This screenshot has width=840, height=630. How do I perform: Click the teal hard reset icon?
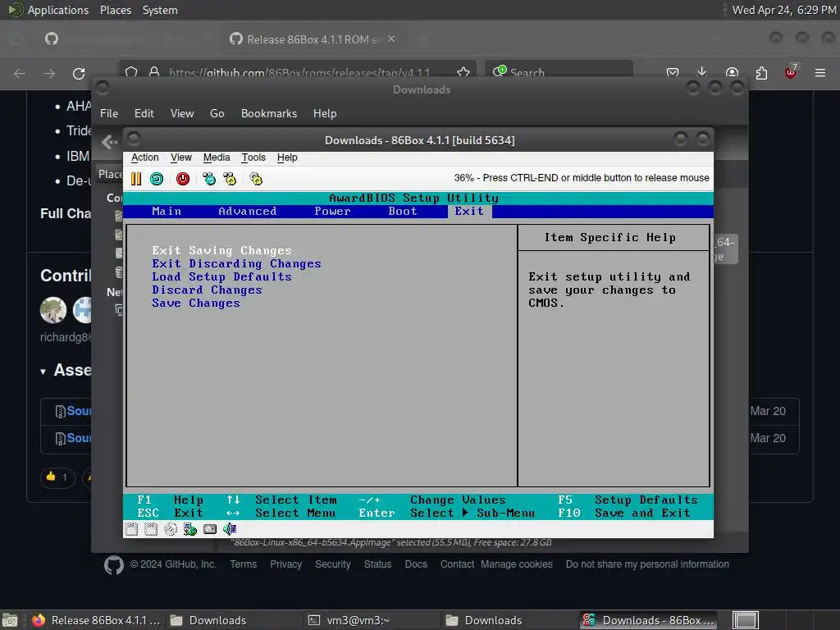point(157,178)
